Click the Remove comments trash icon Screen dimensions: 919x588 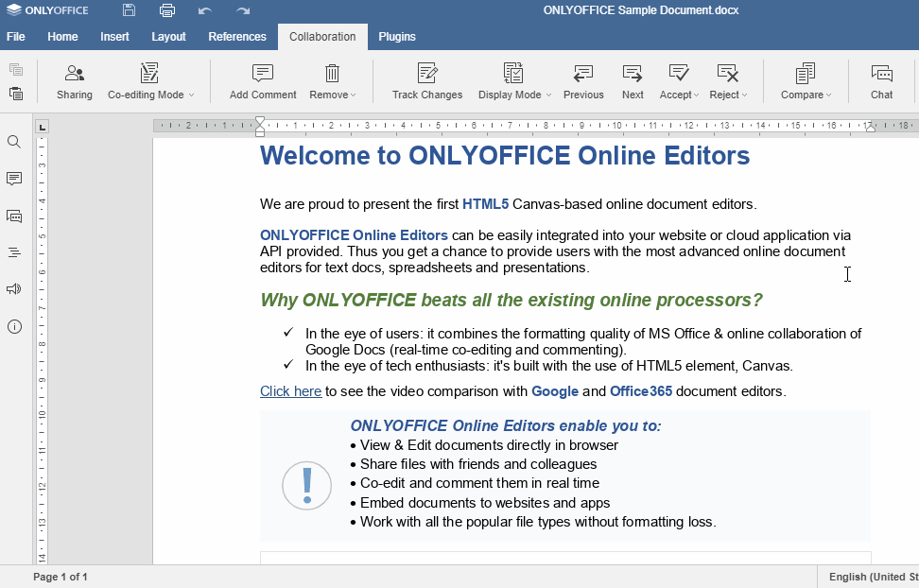[x=332, y=73]
